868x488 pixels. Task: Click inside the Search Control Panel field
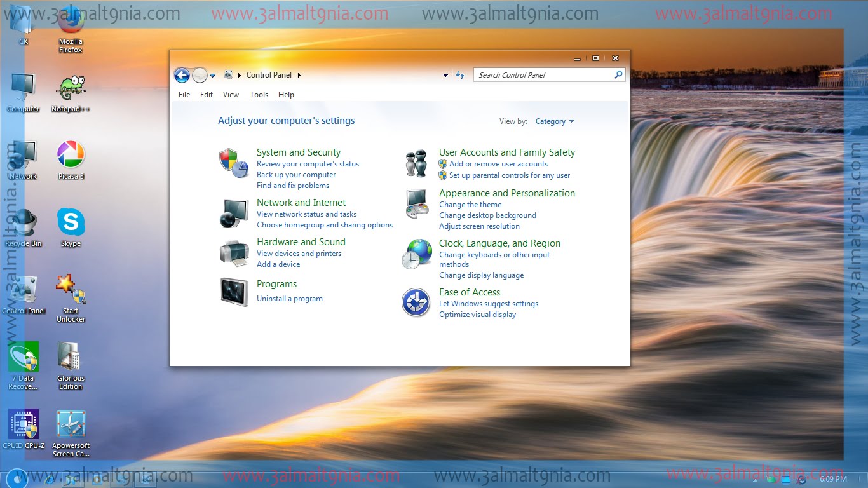[546, 74]
